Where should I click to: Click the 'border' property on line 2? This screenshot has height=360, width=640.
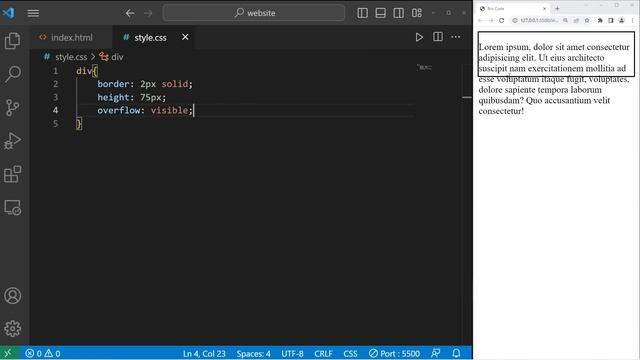click(x=113, y=84)
